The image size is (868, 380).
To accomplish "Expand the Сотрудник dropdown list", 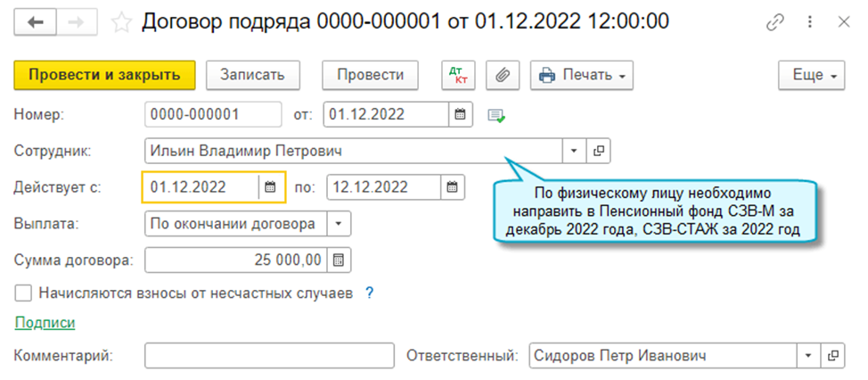I will [575, 151].
